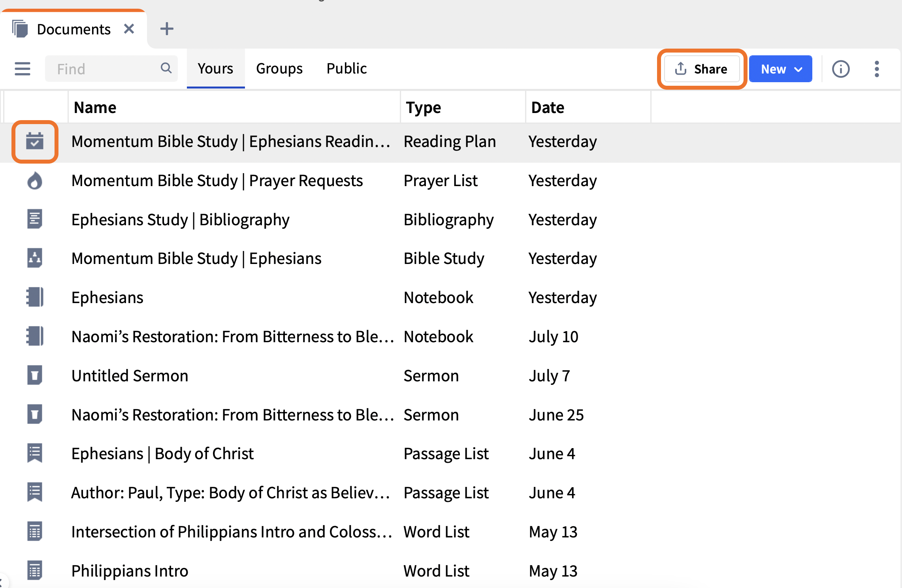Screen dimensions: 902x588
Task: Click the July 10 date cell
Action: pos(554,336)
